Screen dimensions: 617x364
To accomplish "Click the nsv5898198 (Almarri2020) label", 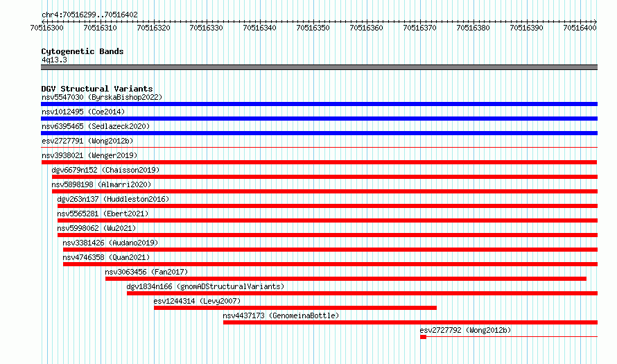I will (x=101, y=184).
